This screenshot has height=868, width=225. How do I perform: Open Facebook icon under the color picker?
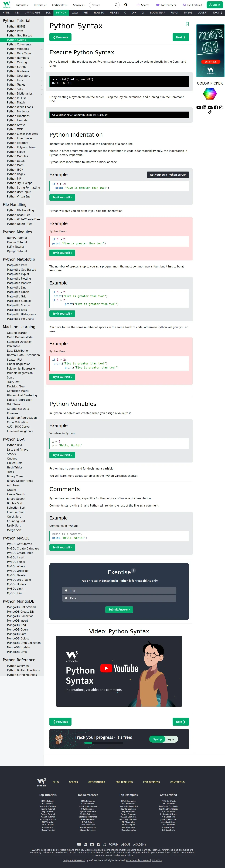[216, 108]
